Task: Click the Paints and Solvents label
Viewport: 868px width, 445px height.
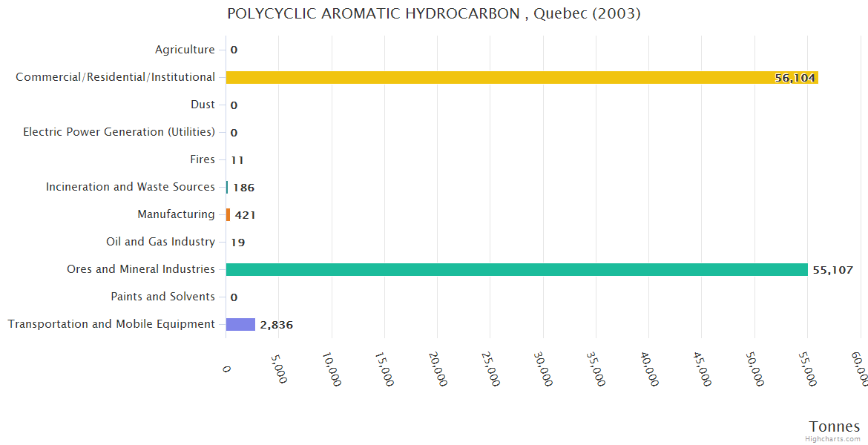Action: coord(162,297)
